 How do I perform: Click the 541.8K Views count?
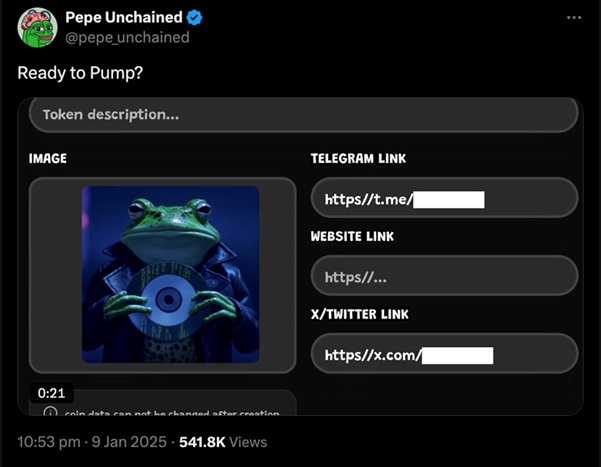[x=223, y=441]
